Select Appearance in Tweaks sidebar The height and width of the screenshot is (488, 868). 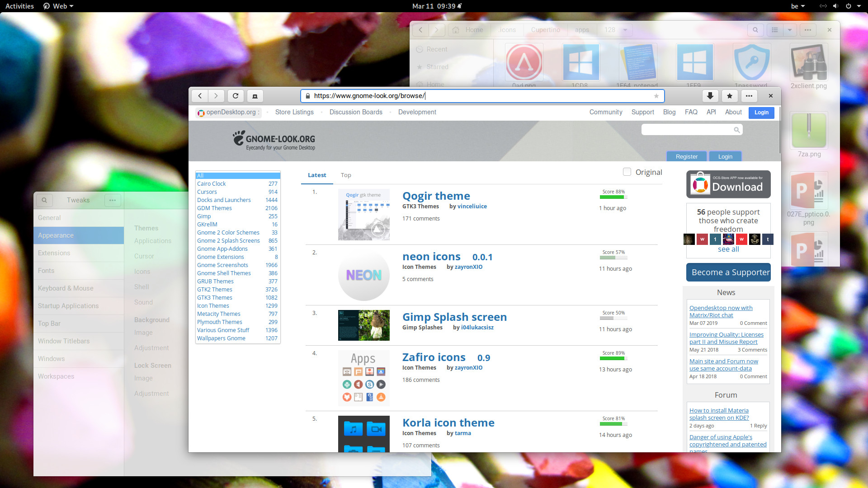[79, 235]
